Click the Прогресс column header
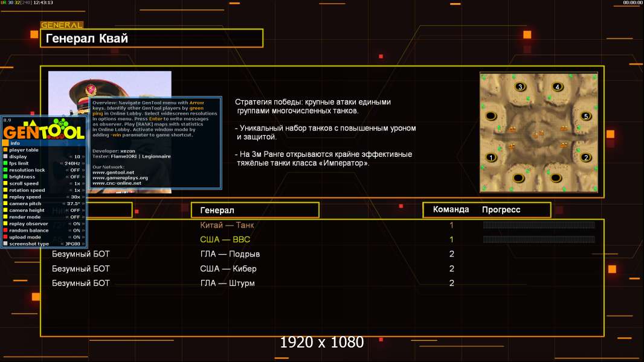The height and width of the screenshot is (362, 644). click(x=501, y=209)
